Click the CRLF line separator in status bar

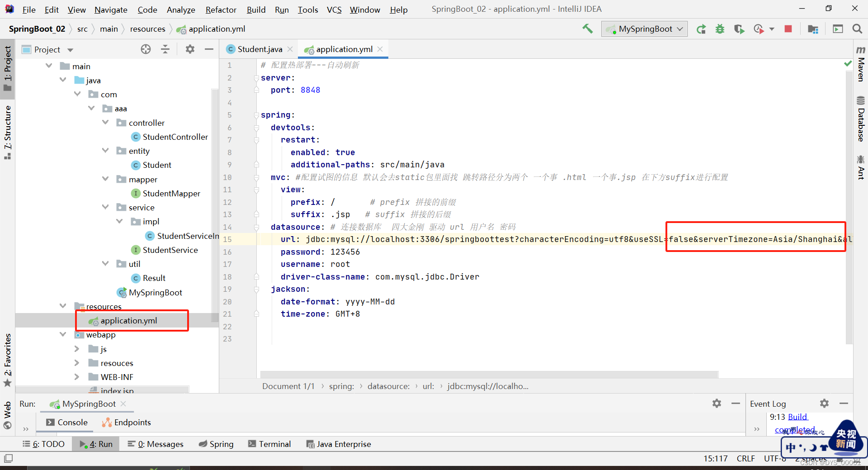pos(745,458)
